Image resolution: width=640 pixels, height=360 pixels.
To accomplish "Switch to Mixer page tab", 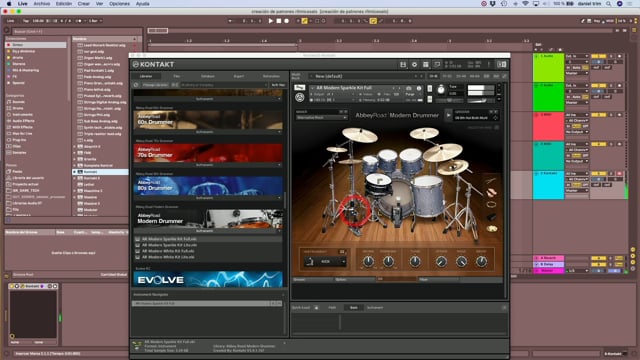I will (x=439, y=280).
